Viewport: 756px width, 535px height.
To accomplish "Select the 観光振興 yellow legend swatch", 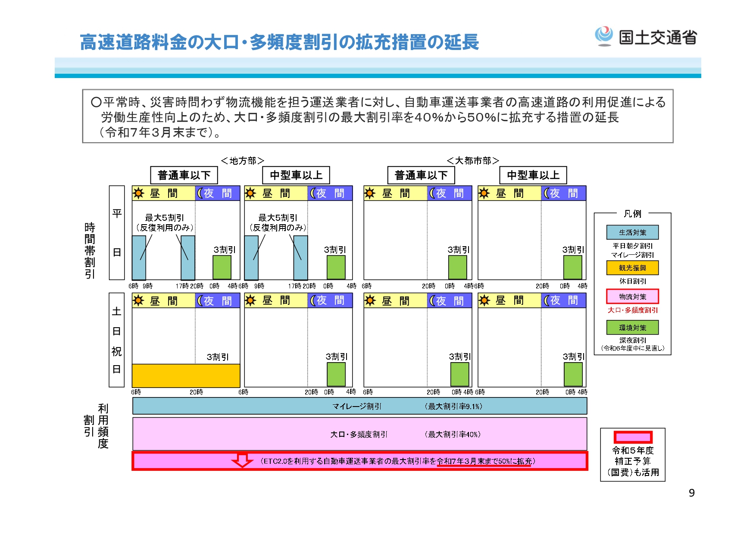I will coord(632,268).
